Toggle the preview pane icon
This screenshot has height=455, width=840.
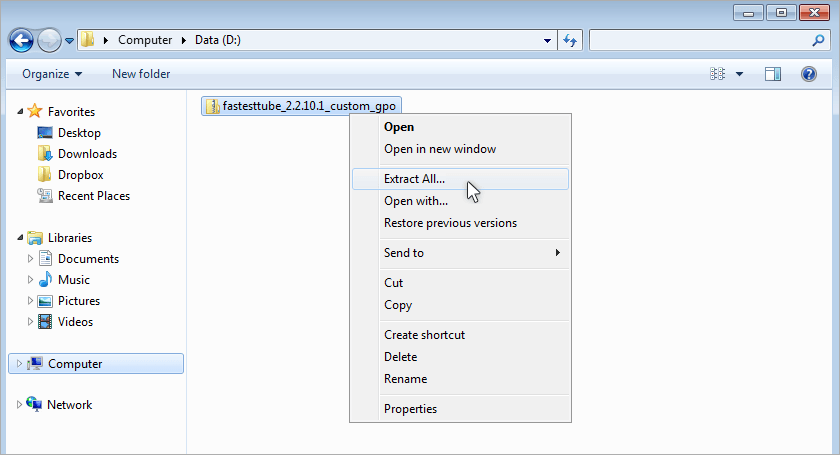(x=772, y=74)
